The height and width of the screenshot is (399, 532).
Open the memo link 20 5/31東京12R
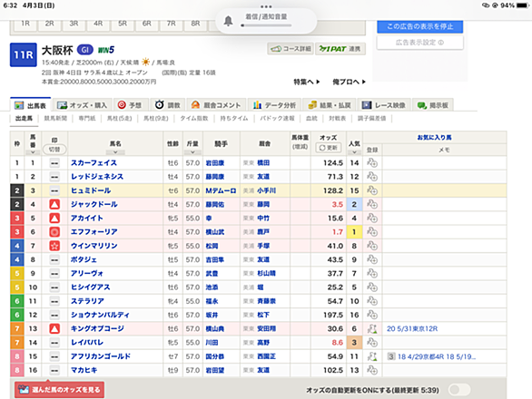[412, 328]
